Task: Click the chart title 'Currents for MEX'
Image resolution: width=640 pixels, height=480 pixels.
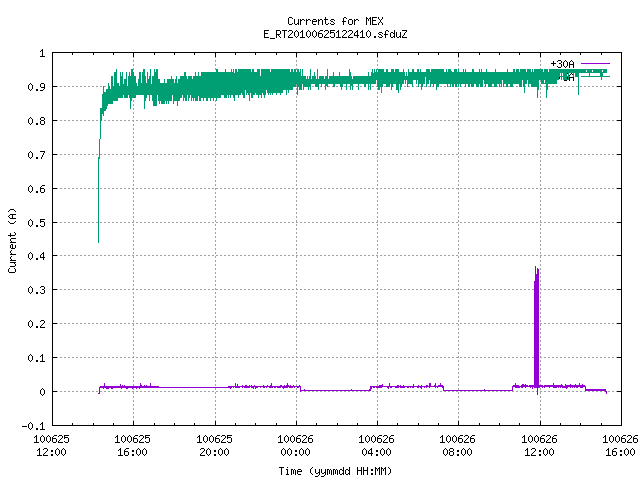Action: [x=335, y=21]
